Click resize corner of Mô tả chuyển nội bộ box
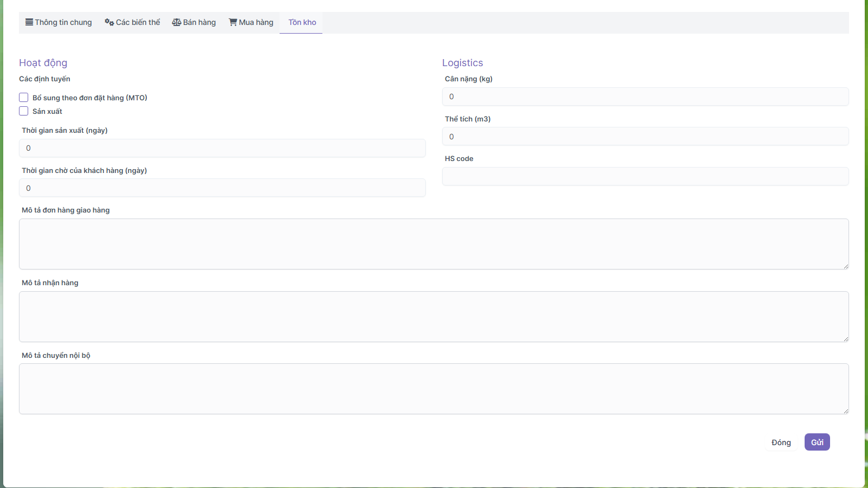Image resolution: width=868 pixels, height=488 pixels. [x=845, y=411]
